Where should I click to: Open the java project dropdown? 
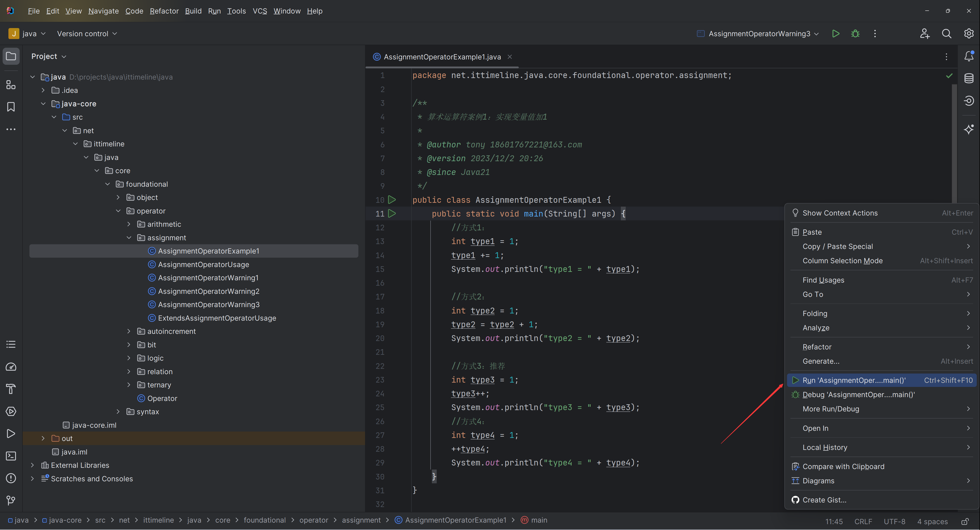[x=27, y=33]
